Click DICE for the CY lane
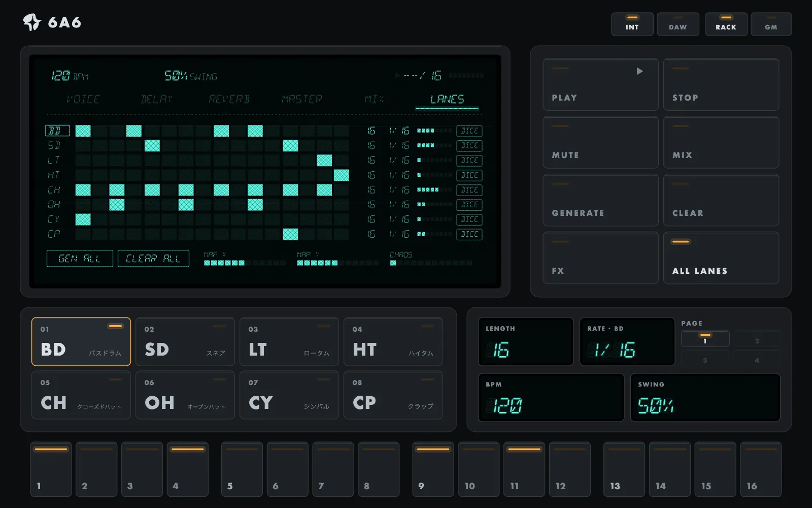 point(469,219)
